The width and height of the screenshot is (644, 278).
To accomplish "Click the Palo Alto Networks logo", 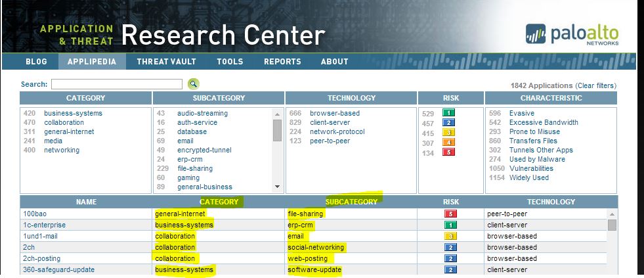I will [572, 35].
